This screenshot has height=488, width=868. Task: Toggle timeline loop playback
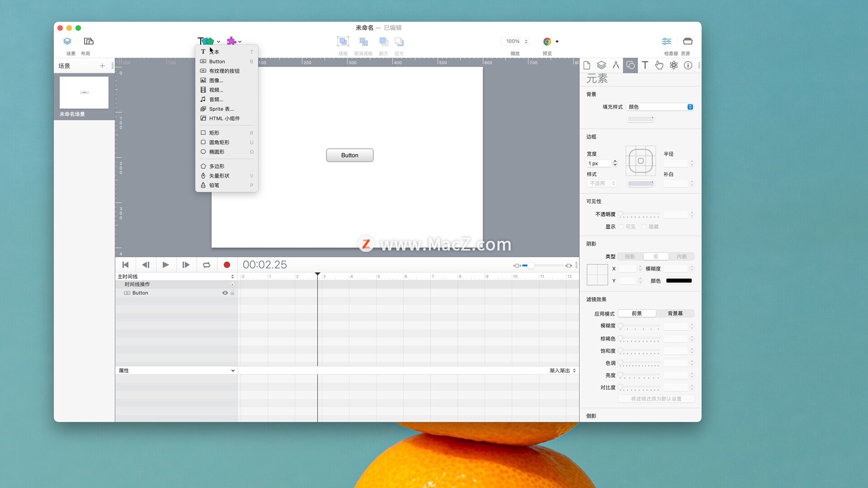click(x=207, y=265)
